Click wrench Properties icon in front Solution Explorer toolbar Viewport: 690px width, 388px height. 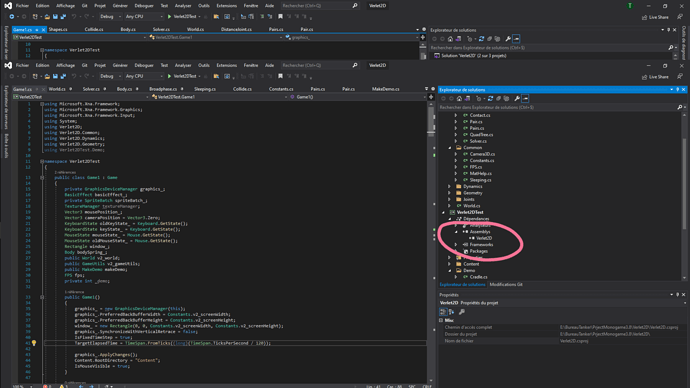point(517,99)
